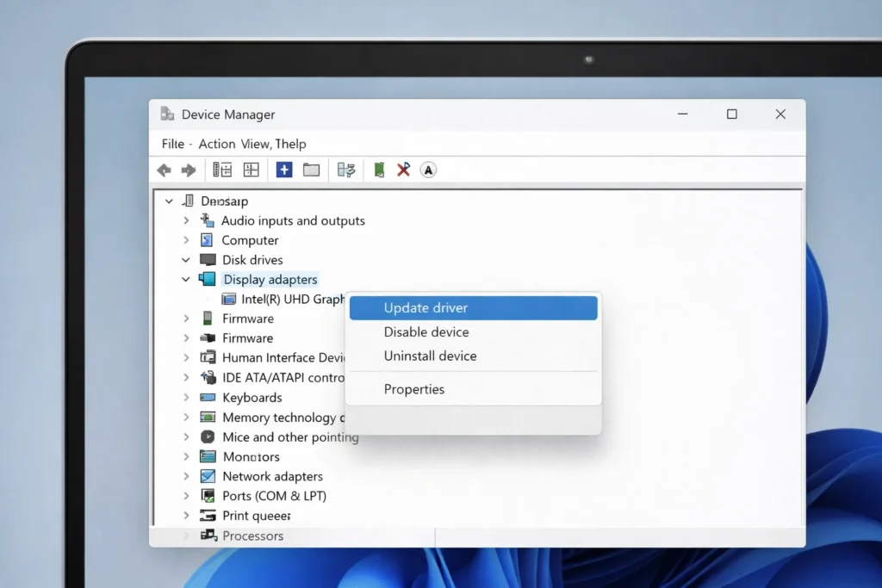
Task: Click the scan hardware toolbar icon
Action: pyautogui.click(x=346, y=170)
